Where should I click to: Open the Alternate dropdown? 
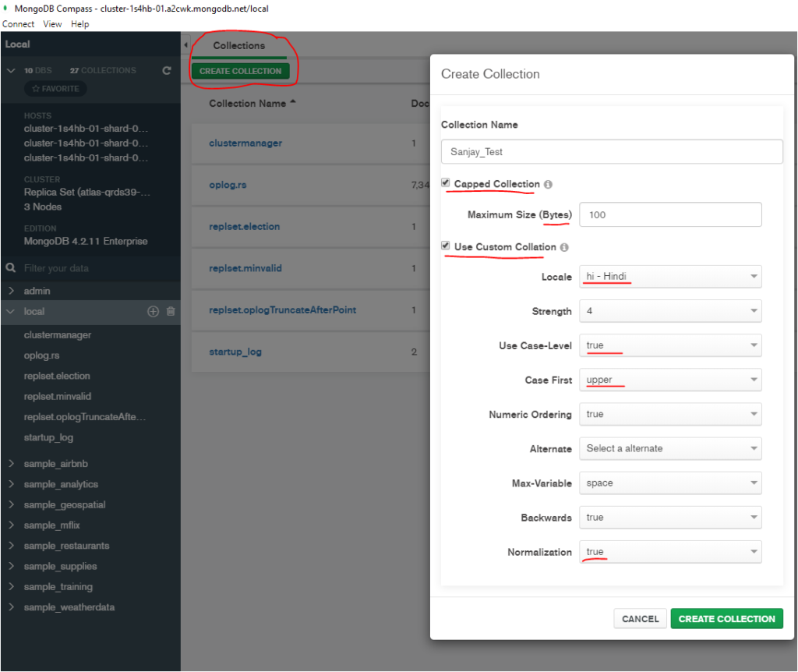[x=670, y=448]
